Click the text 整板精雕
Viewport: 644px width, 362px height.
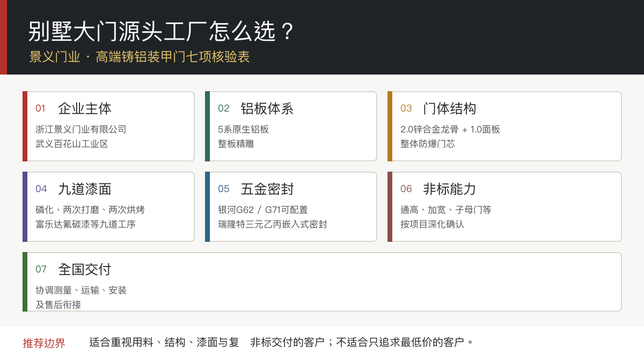click(236, 144)
